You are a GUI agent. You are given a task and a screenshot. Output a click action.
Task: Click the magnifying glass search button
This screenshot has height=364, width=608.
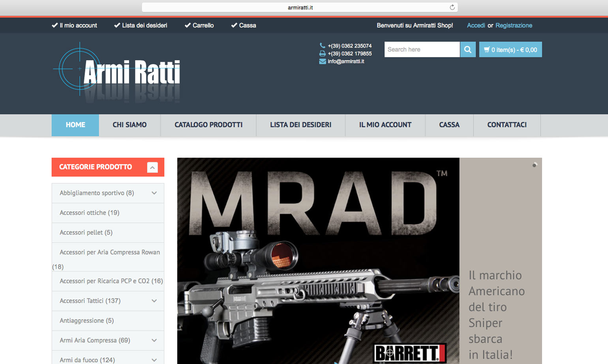467,50
